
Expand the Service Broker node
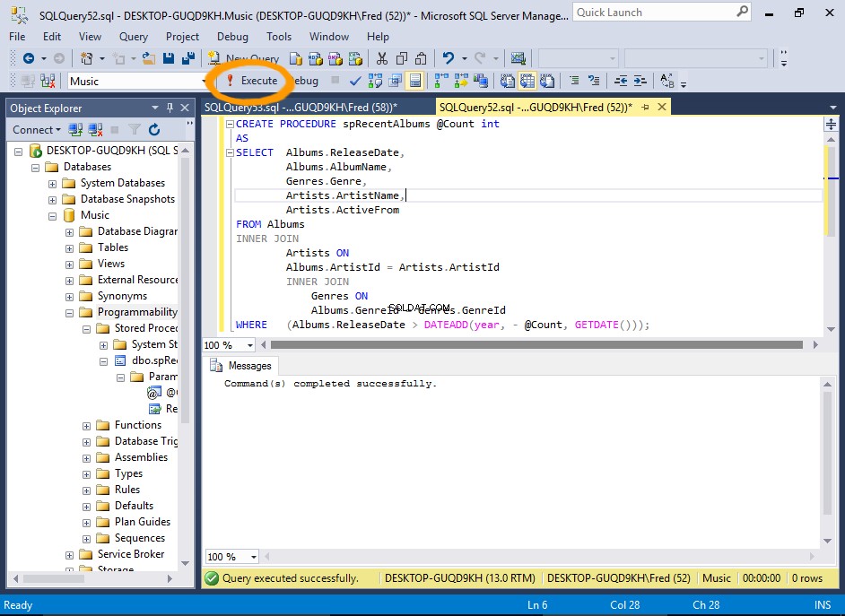pos(69,555)
